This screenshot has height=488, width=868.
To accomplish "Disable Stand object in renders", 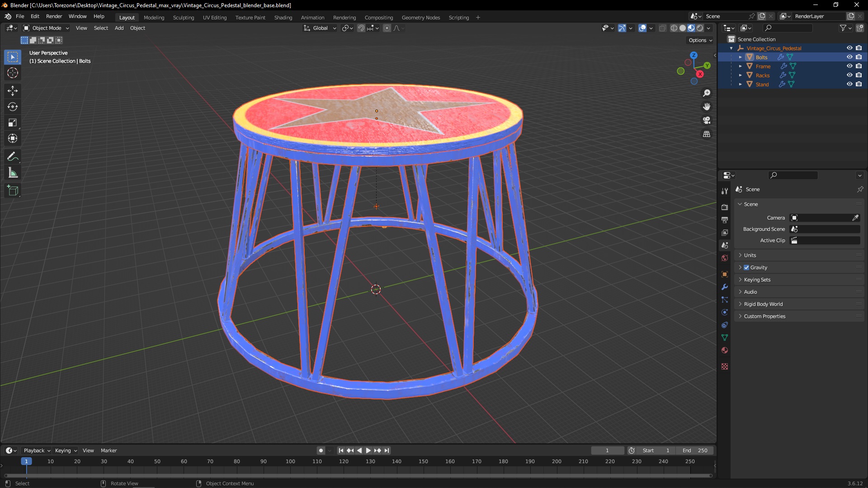I will [x=859, y=84].
